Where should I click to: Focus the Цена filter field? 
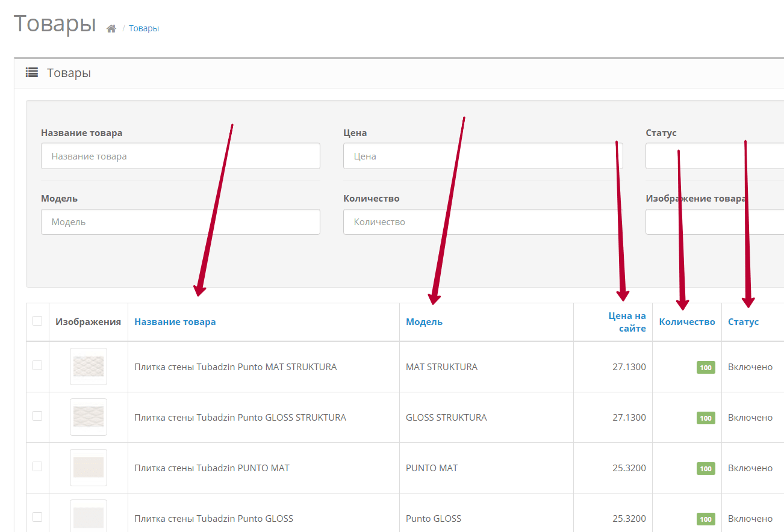point(482,156)
